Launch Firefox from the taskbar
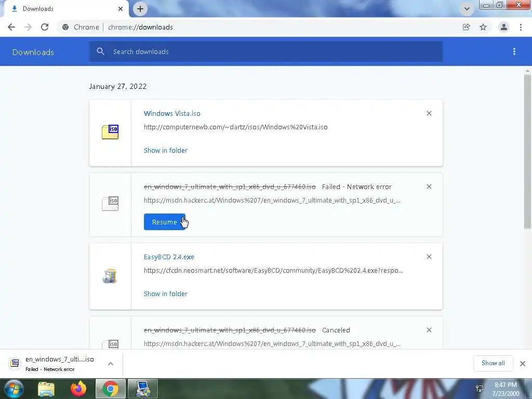Image resolution: width=532 pixels, height=399 pixels. 78,389
